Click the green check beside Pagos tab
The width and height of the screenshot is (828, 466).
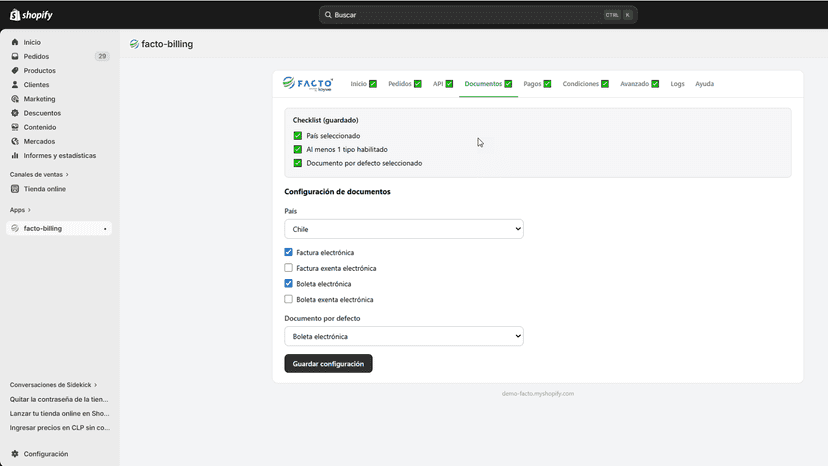[x=548, y=84]
